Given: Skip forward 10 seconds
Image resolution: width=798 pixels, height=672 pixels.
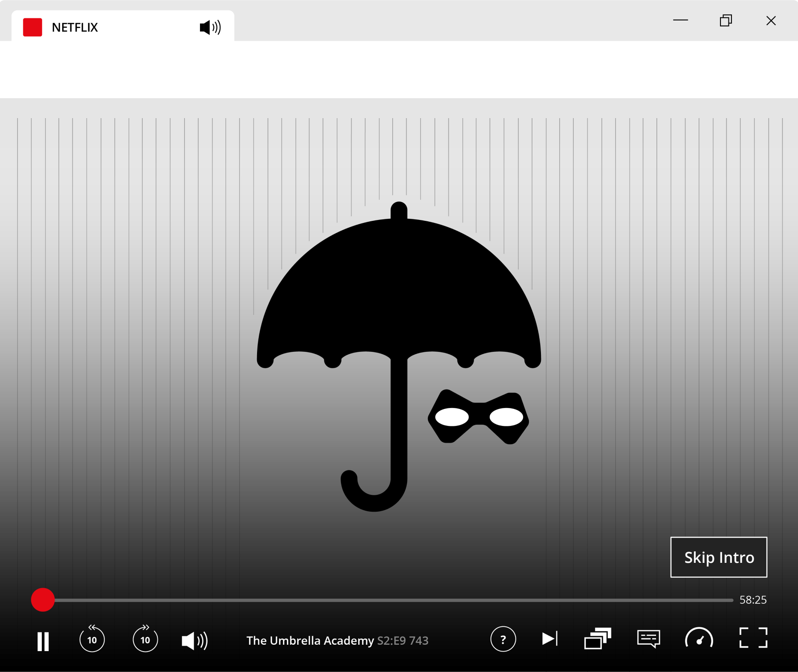Looking at the screenshot, I should (x=145, y=639).
